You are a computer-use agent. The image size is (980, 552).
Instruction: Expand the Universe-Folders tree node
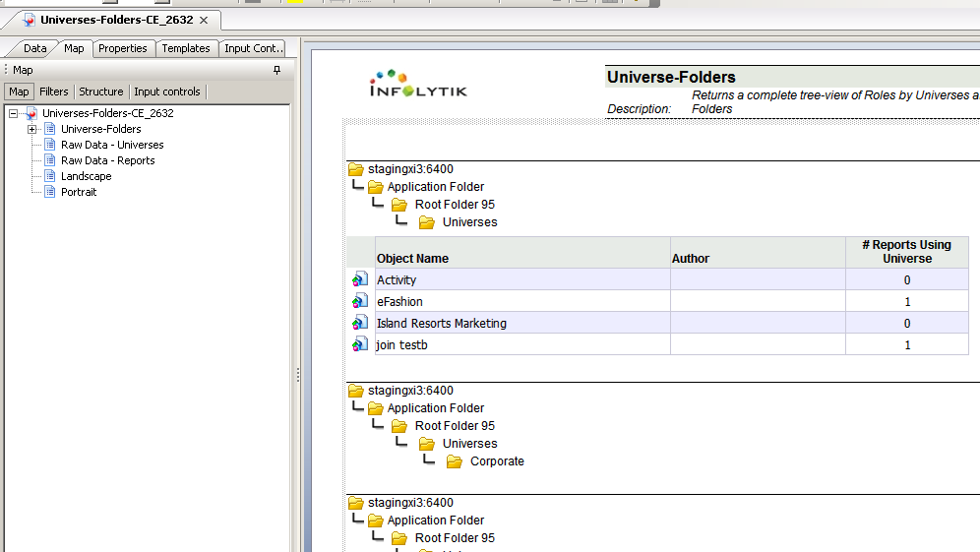pyautogui.click(x=32, y=129)
